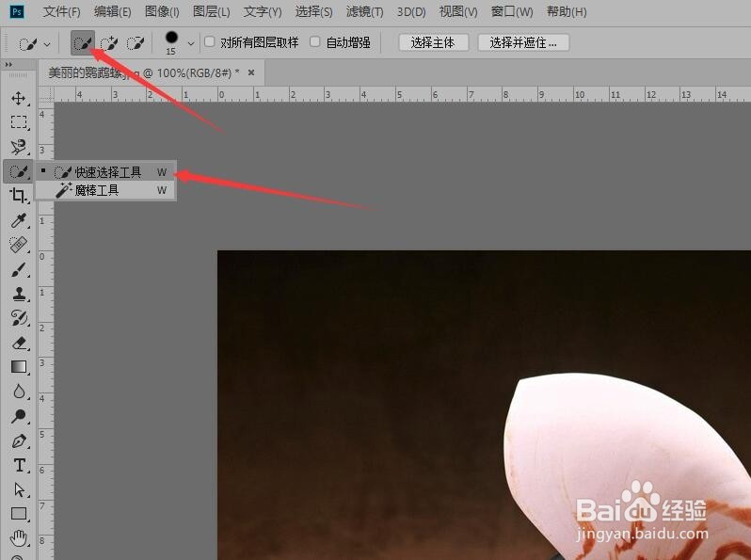The height and width of the screenshot is (560, 751).
Task: Select the Healing Brush tool
Action: 19,245
